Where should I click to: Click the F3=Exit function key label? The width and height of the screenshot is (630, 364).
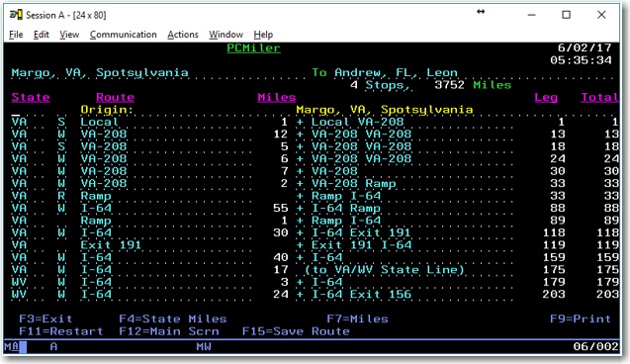tap(45, 319)
